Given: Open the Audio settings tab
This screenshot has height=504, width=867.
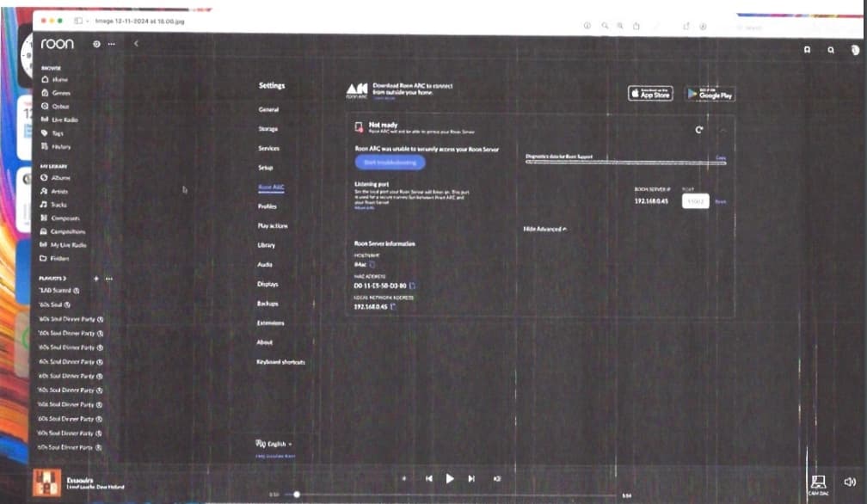Looking at the screenshot, I should coord(265,264).
